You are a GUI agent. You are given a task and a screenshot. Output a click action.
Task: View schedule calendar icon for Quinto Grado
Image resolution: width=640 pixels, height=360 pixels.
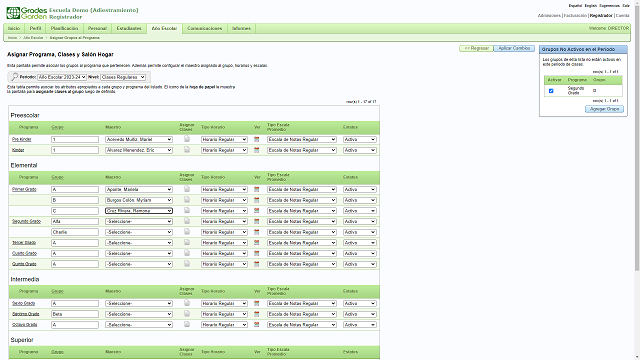[256, 264]
